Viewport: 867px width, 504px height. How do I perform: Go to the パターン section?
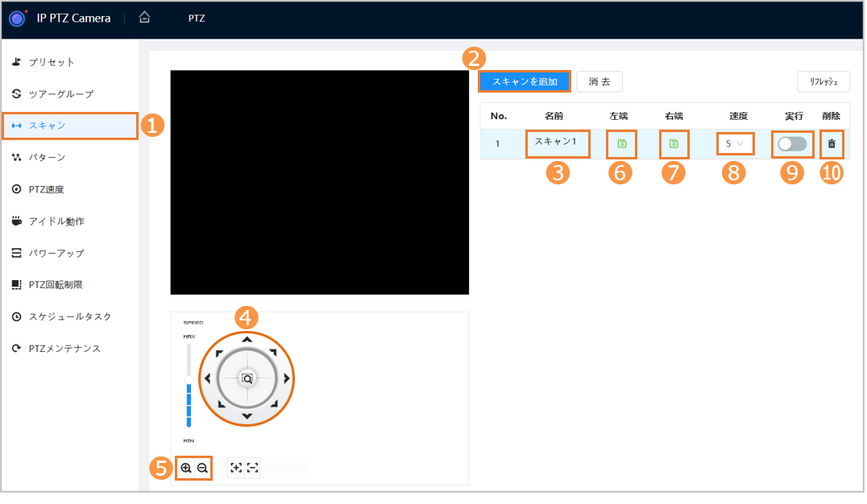pos(47,158)
